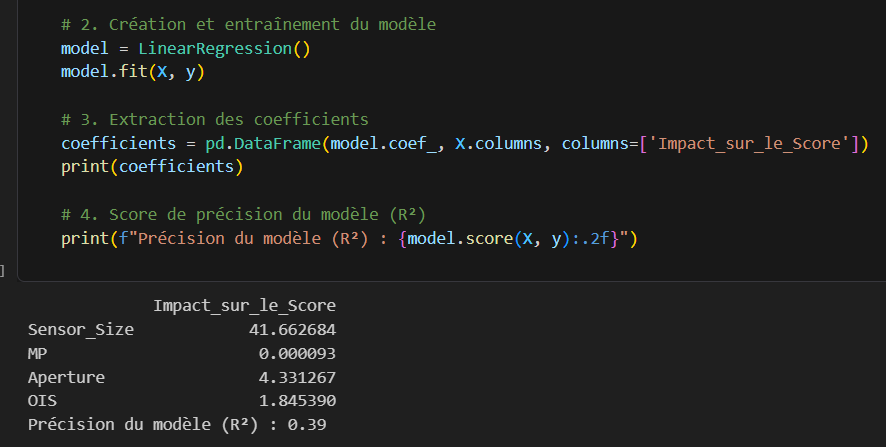Click the execution count bracket beside the cell
This screenshot has height=447, width=886.
3,271
